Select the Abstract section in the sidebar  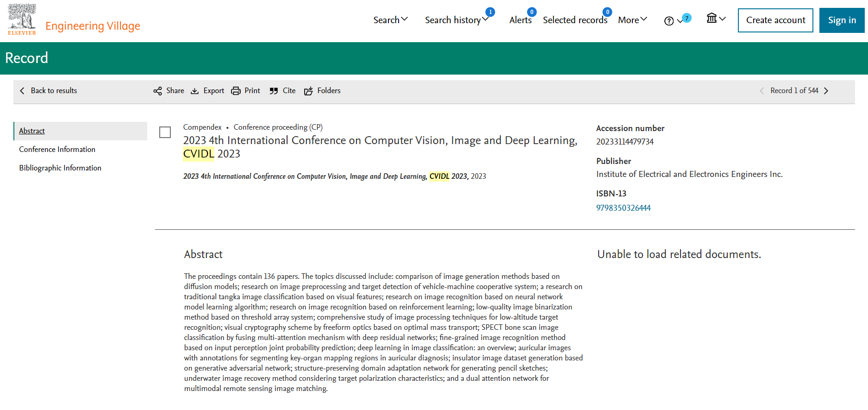32,131
